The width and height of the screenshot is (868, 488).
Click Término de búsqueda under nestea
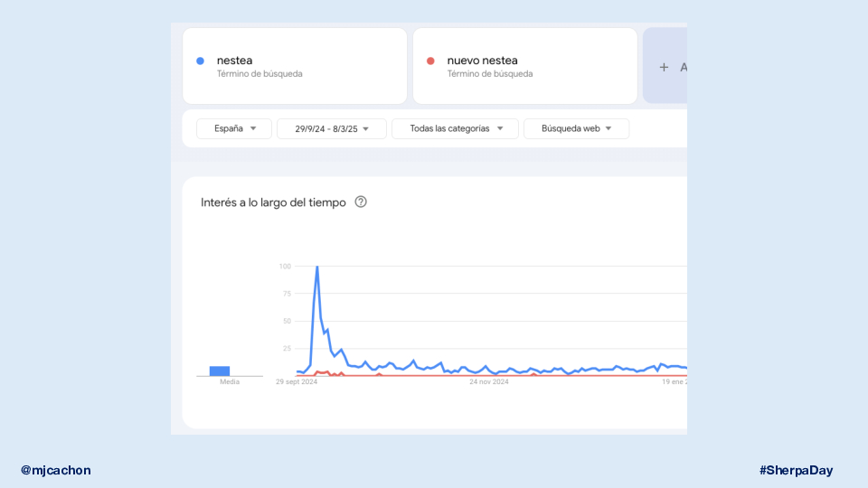point(259,73)
